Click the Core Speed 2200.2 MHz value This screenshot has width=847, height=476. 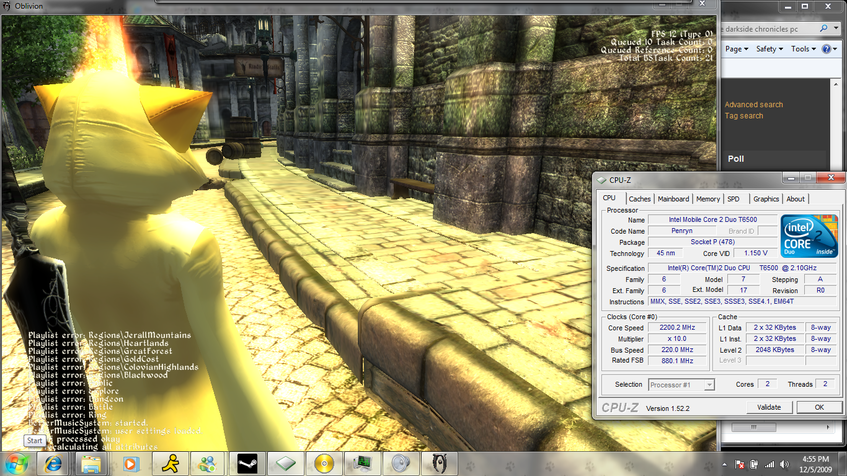tap(677, 327)
